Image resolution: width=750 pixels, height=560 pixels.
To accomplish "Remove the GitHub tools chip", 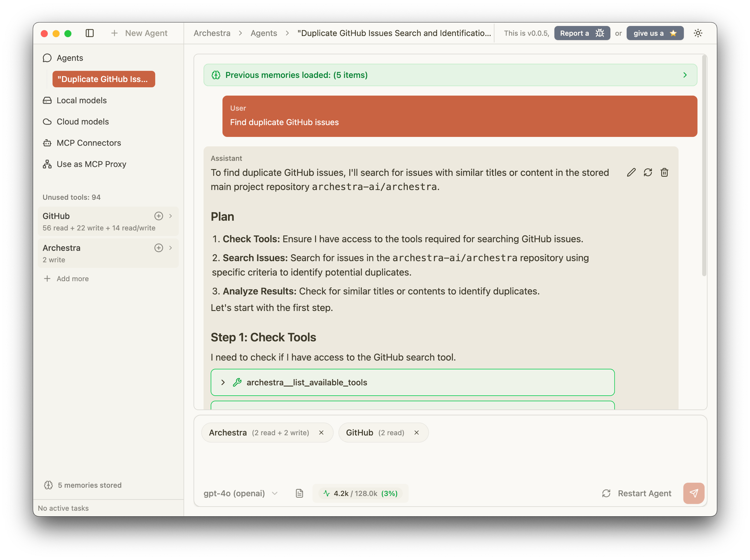I will [417, 432].
